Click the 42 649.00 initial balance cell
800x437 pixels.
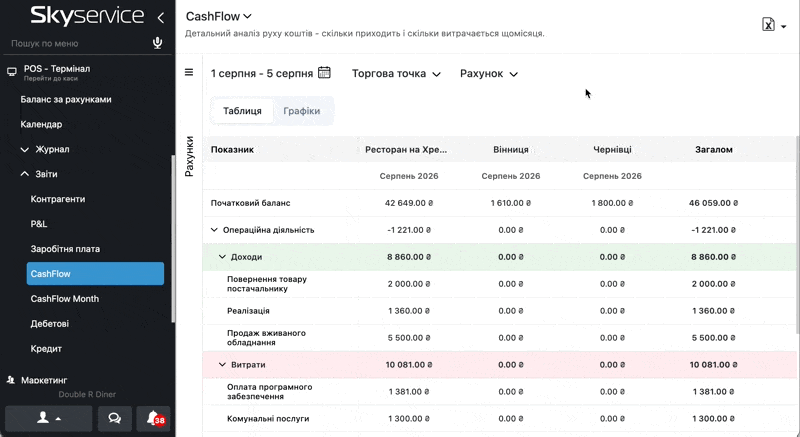[409, 203]
